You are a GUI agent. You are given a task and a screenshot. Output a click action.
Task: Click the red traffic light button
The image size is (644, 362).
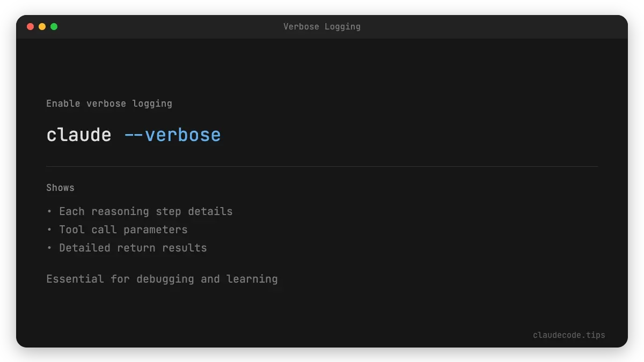[31, 26]
